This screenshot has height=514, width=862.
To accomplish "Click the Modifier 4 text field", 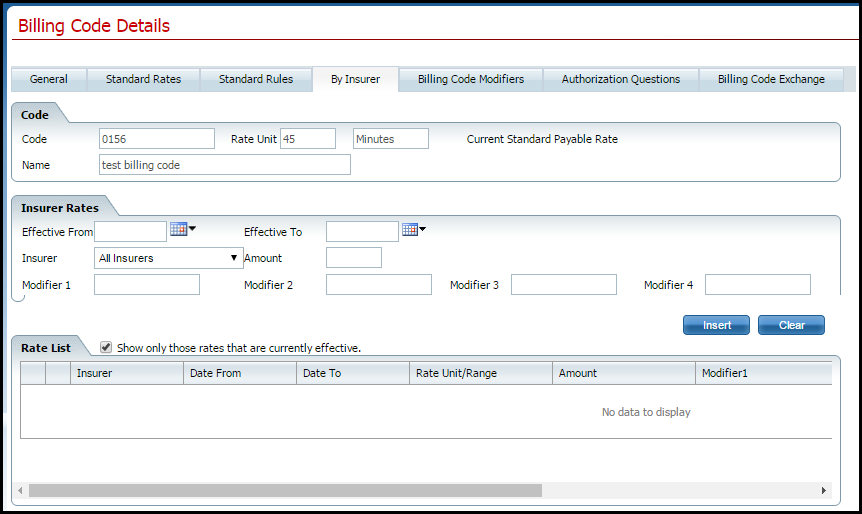I will coord(757,285).
